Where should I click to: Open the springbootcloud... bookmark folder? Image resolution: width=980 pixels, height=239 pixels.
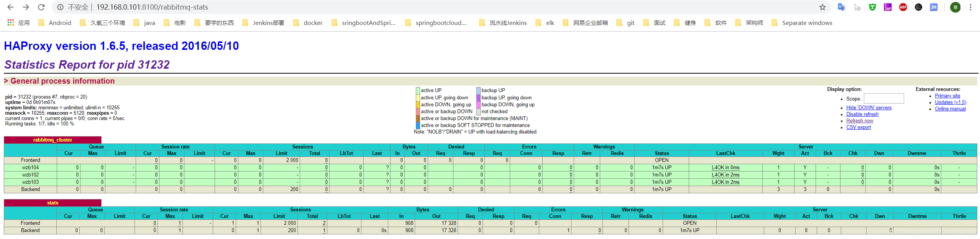click(436, 23)
